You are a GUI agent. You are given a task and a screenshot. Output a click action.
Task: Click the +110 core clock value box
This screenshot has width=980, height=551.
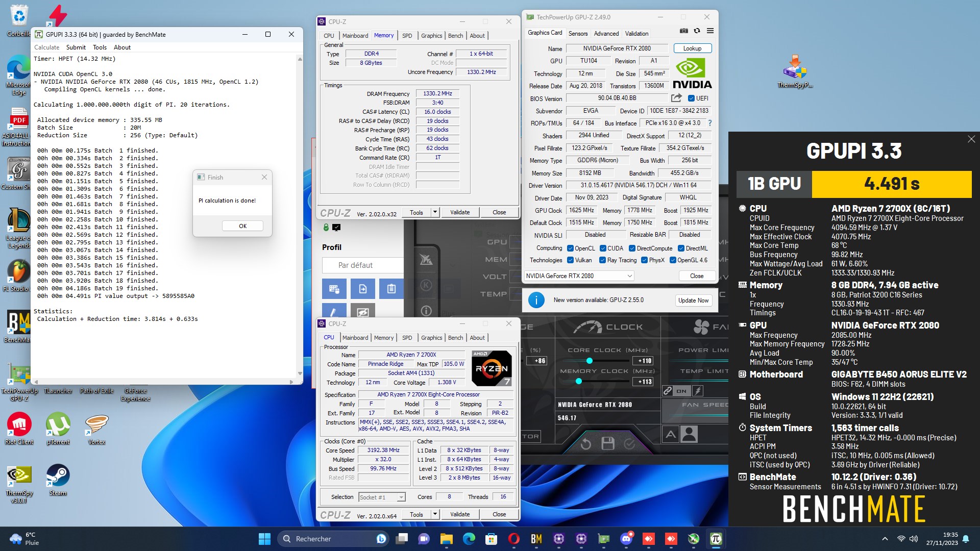click(643, 361)
